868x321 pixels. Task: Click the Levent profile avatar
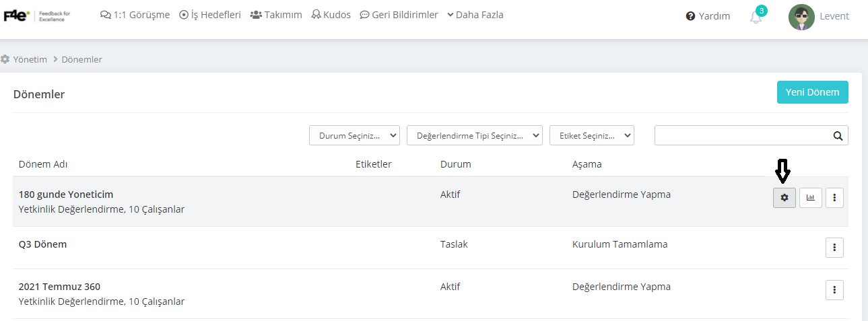point(801,17)
